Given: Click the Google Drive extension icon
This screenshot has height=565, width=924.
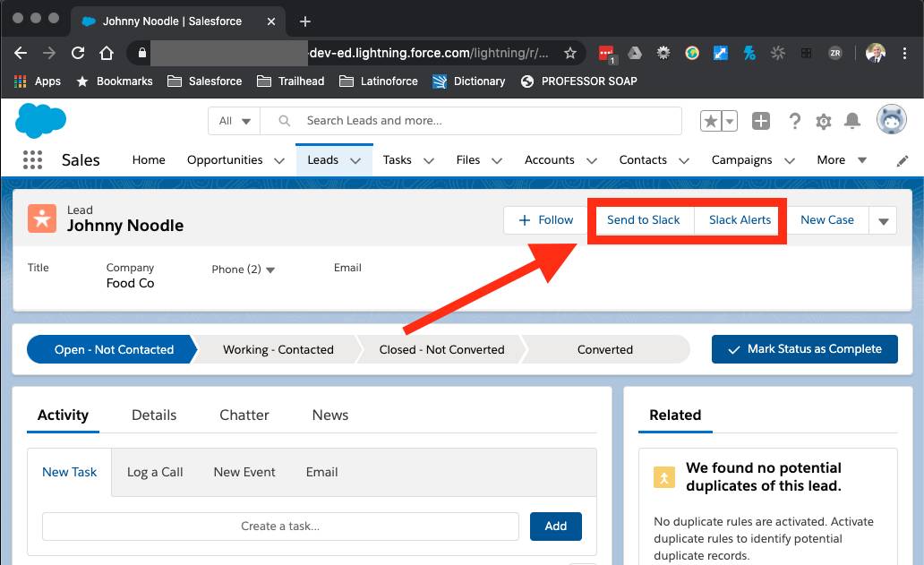Looking at the screenshot, I should tap(635, 53).
